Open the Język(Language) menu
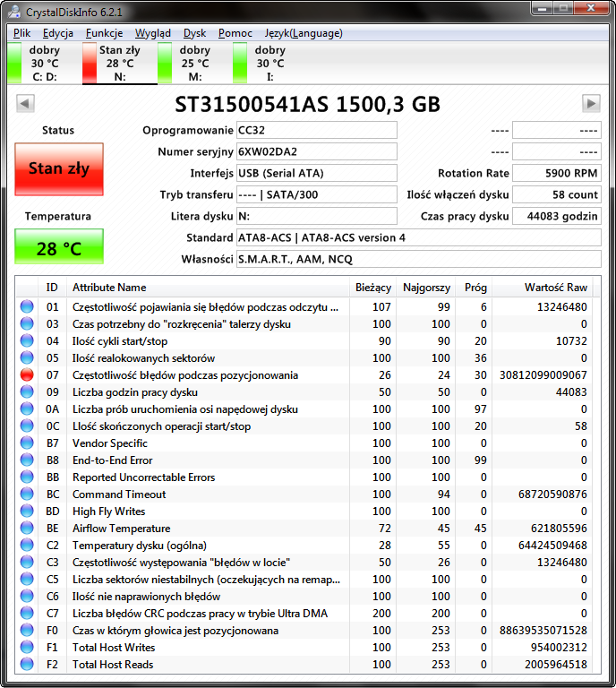Viewport: 616px width, 688px height. pos(304,33)
